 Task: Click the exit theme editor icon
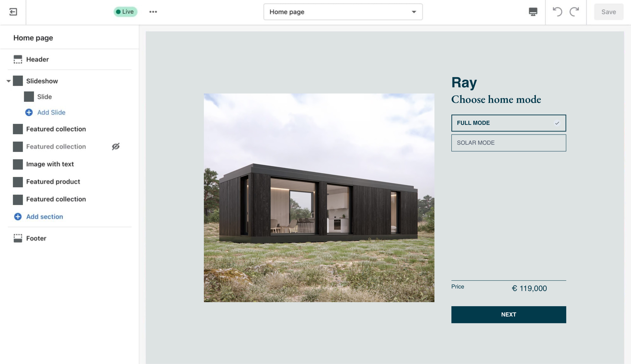pos(13,12)
